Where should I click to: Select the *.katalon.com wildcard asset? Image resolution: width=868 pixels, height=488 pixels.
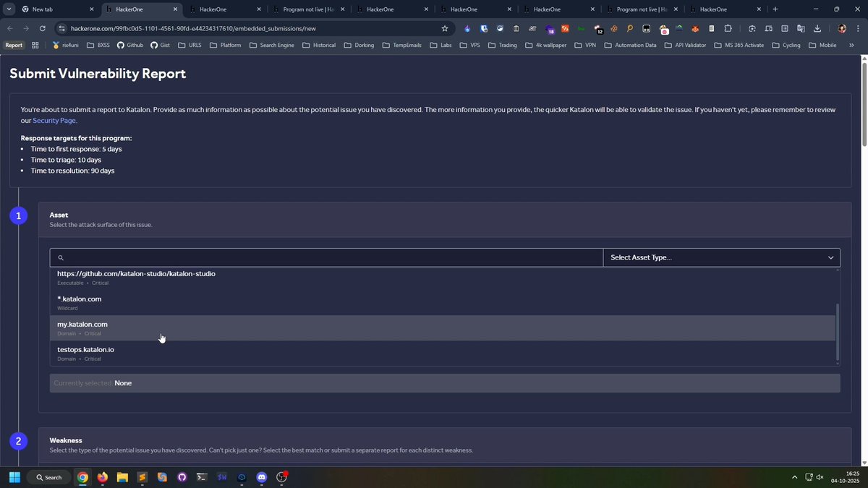pos(443,303)
